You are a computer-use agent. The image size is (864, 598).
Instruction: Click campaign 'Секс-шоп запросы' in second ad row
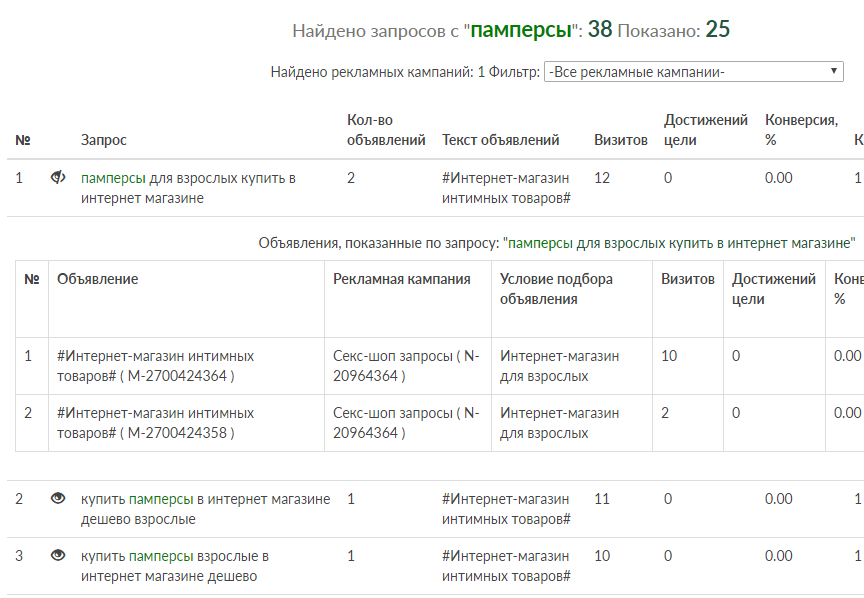406,423
